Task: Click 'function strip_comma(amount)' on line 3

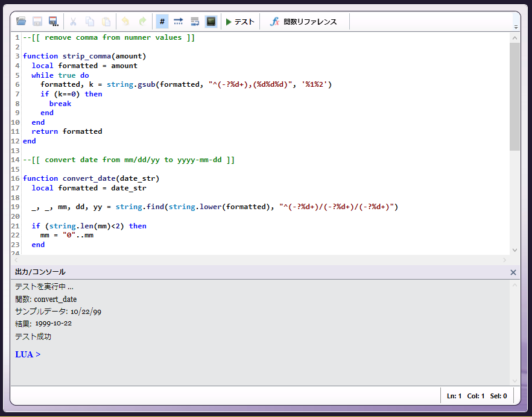Action: [84, 56]
